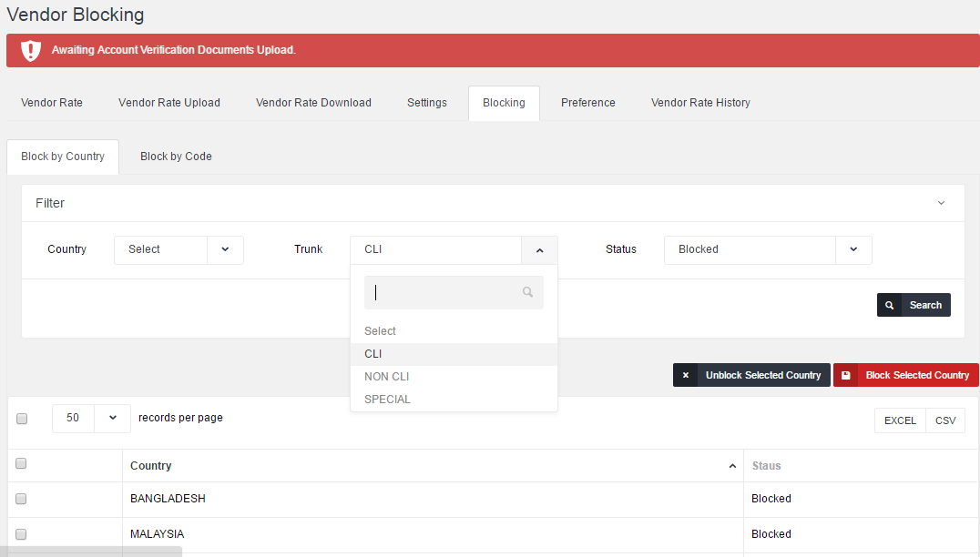Viewport: 980px width, 557px height.
Task: Click the X icon on Unblock Selected Country
Action: tap(686, 375)
